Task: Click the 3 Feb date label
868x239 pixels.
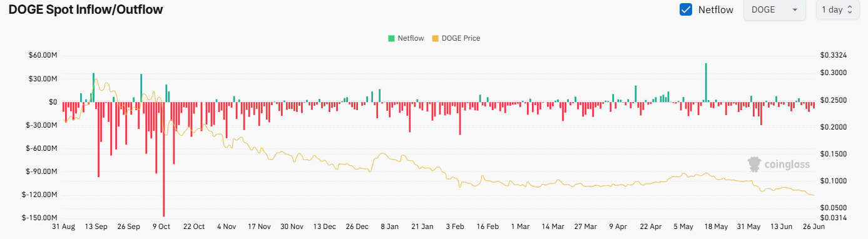Action: (455, 226)
